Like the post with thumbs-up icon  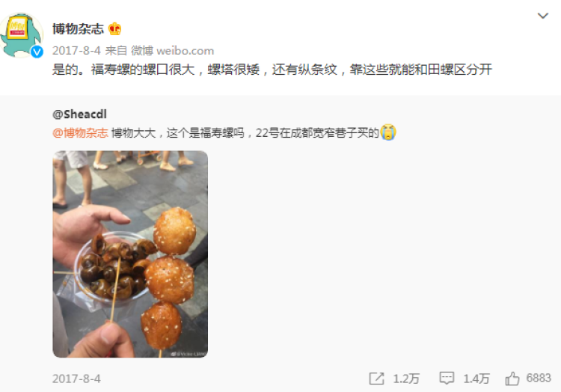tap(512, 378)
